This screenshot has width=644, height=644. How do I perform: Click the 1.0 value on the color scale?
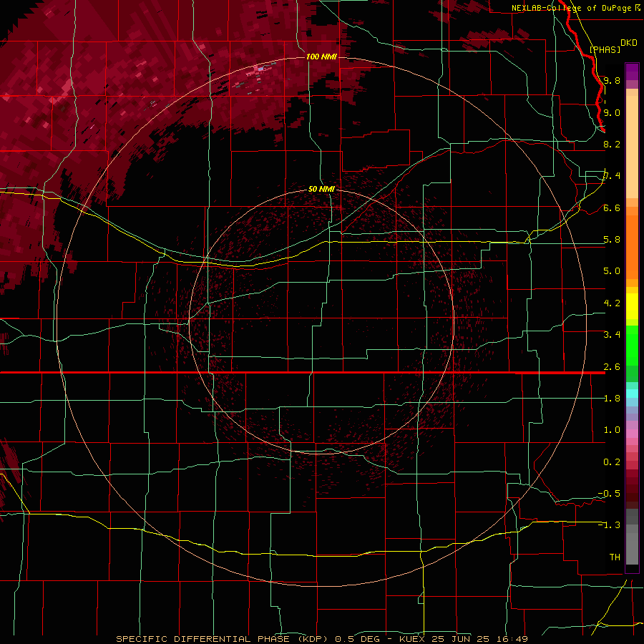pos(612,430)
